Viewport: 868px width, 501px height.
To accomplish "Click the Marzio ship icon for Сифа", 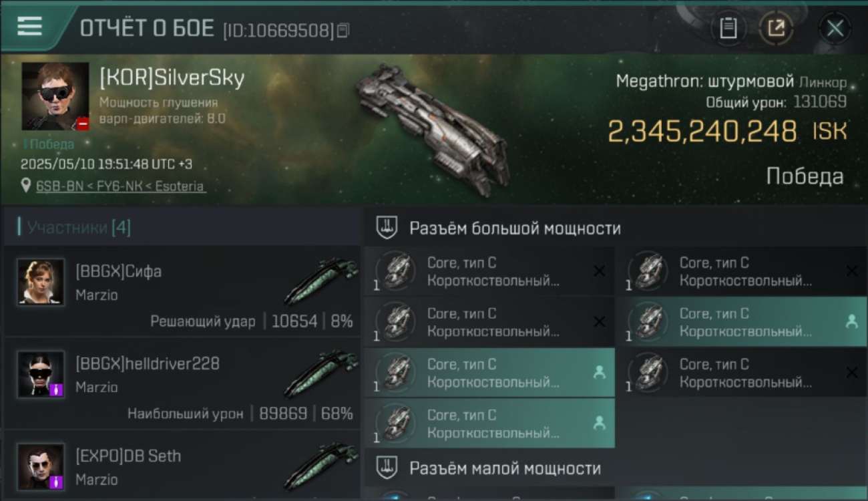I will click(x=320, y=281).
